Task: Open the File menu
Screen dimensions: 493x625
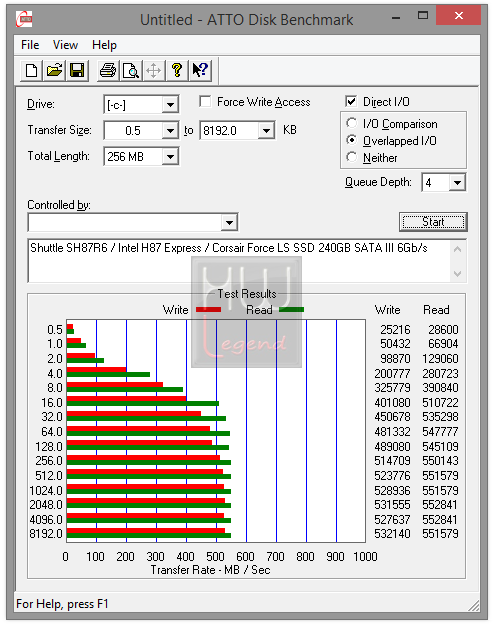Action: 30,45
